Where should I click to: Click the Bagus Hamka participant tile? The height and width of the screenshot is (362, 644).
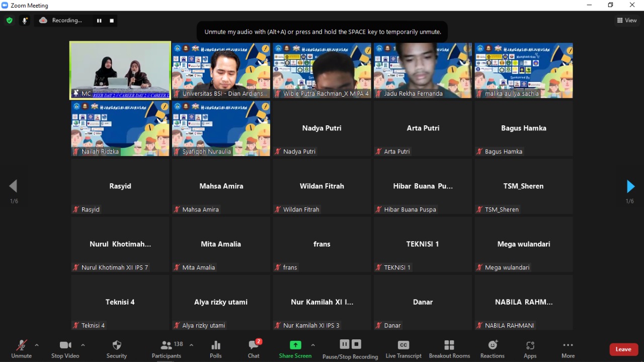point(524,128)
